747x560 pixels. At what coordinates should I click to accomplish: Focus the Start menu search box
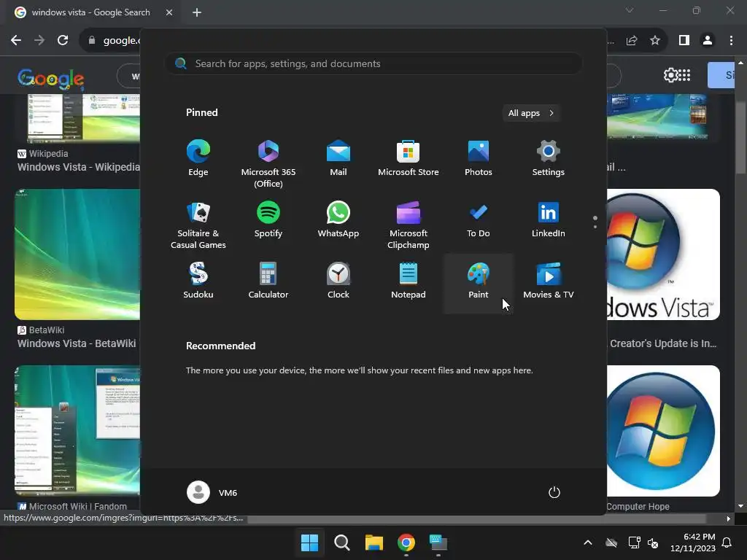373,63
